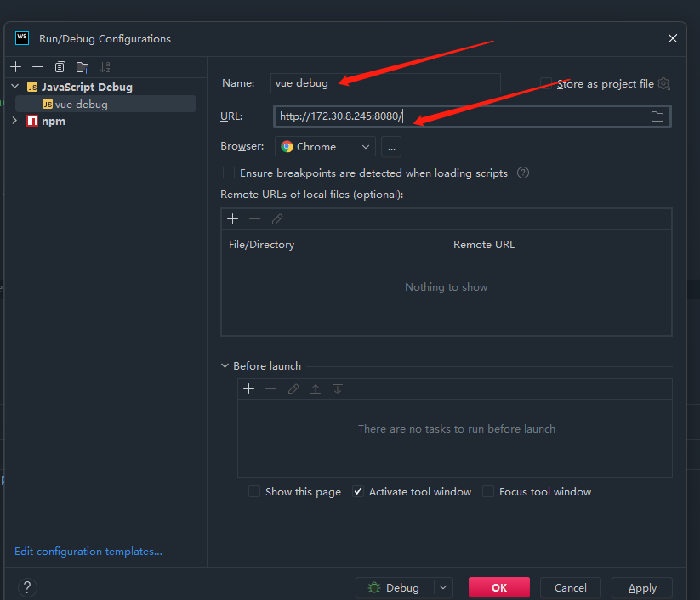Enable Focus tool window option
This screenshot has height=600, width=700.
[x=487, y=491]
